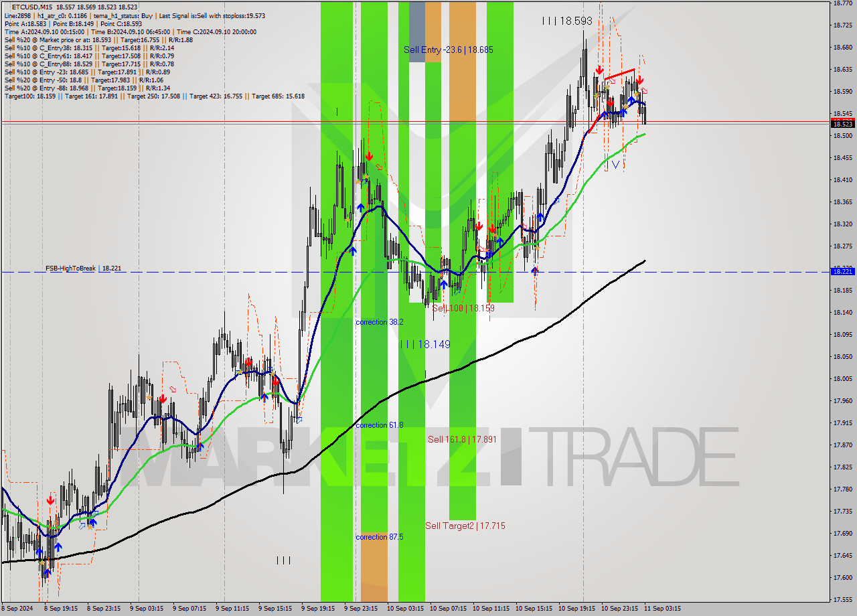Click the '11 Sep 03:15' time label
857x616 pixels.
662,609
